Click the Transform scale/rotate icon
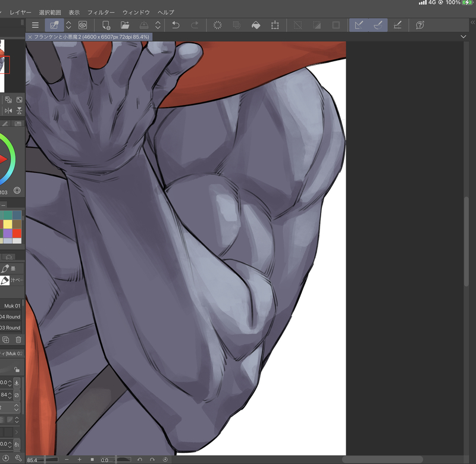476x464 pixels. pos(275,25)
